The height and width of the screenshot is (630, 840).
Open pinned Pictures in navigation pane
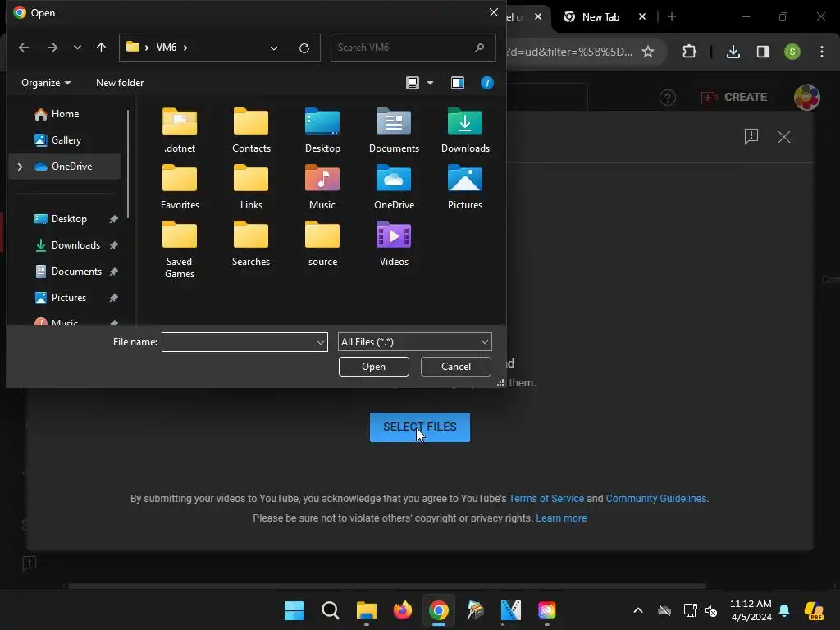pos(68,298)
